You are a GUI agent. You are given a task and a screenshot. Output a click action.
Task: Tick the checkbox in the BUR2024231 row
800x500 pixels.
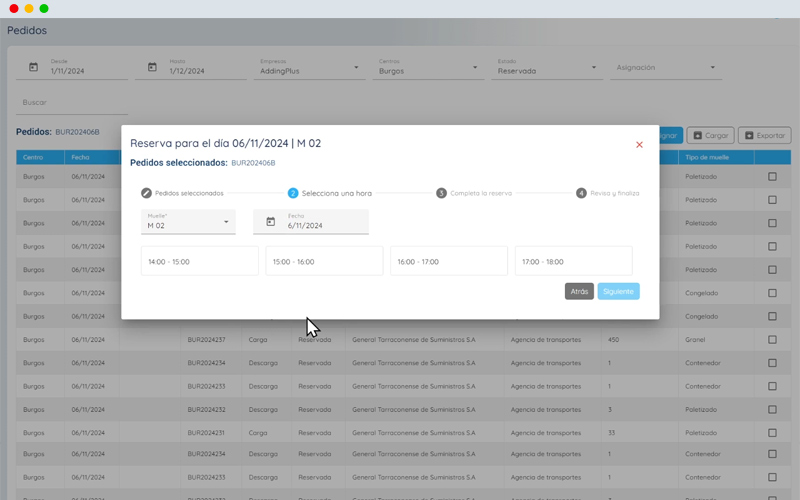pyautogui.click(x=772, y=433)
